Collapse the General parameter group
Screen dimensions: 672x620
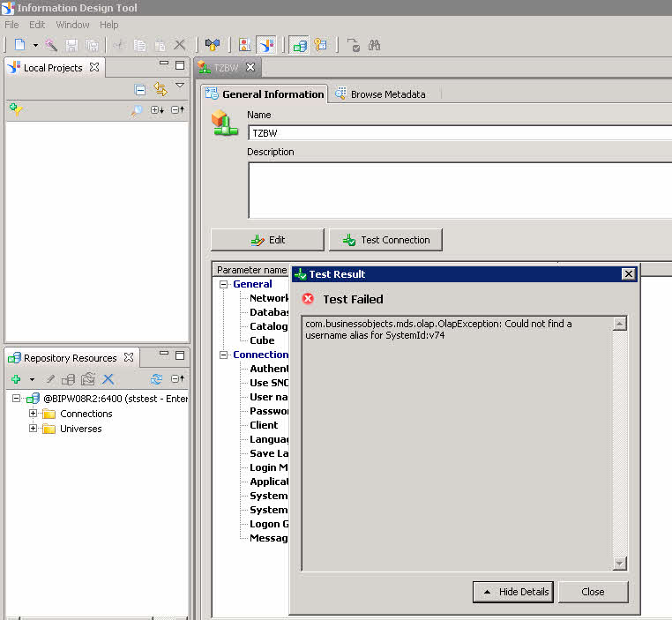tap(223, 284)
